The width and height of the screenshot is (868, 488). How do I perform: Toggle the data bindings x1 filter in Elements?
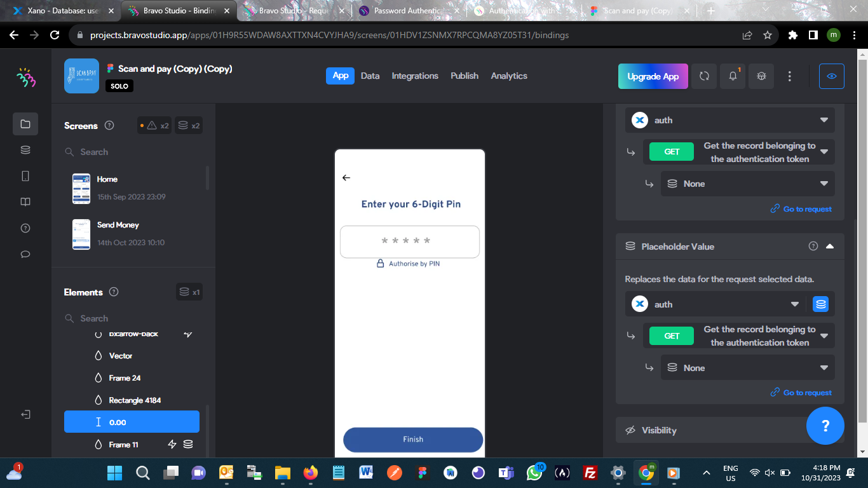(189, 292)
